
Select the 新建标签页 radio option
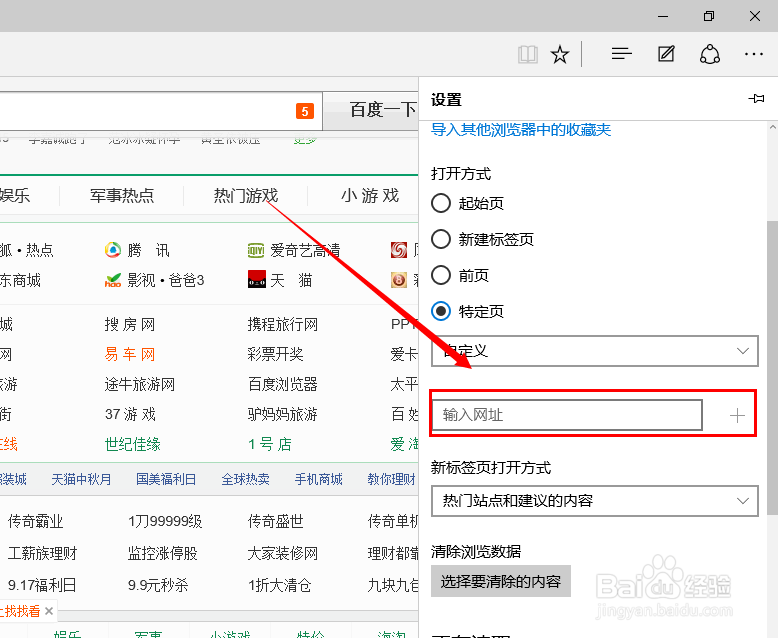(x=441, y=239)
